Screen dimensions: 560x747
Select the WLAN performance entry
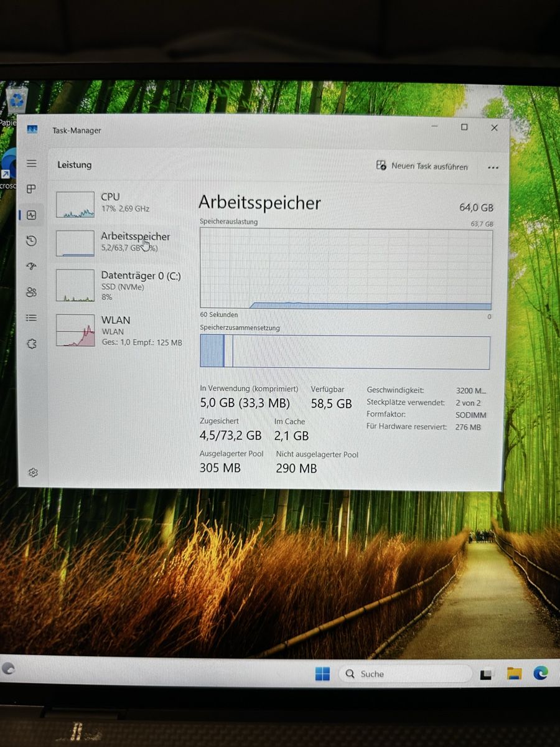point(118,331)
